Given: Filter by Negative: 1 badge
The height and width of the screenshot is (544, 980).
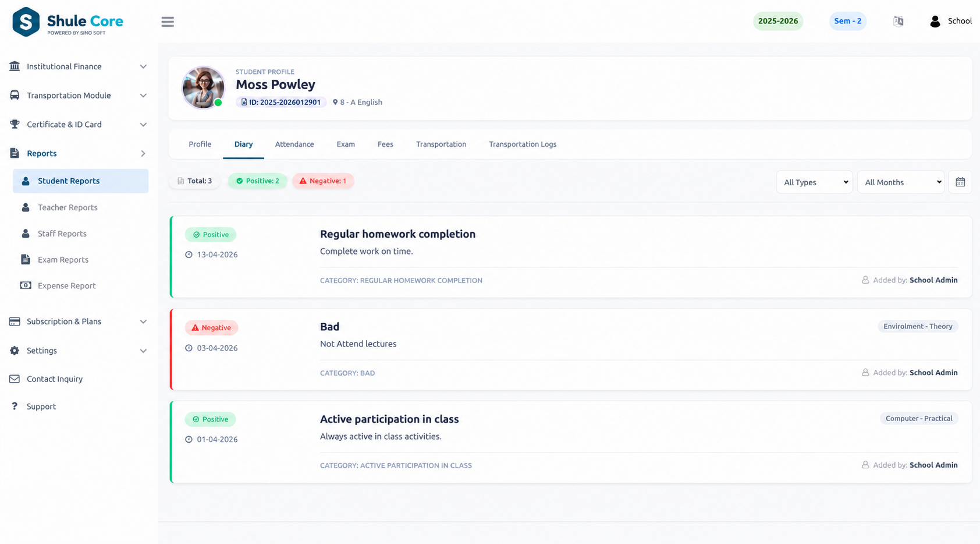Looking at the screenshot, I should click(323, 181).
